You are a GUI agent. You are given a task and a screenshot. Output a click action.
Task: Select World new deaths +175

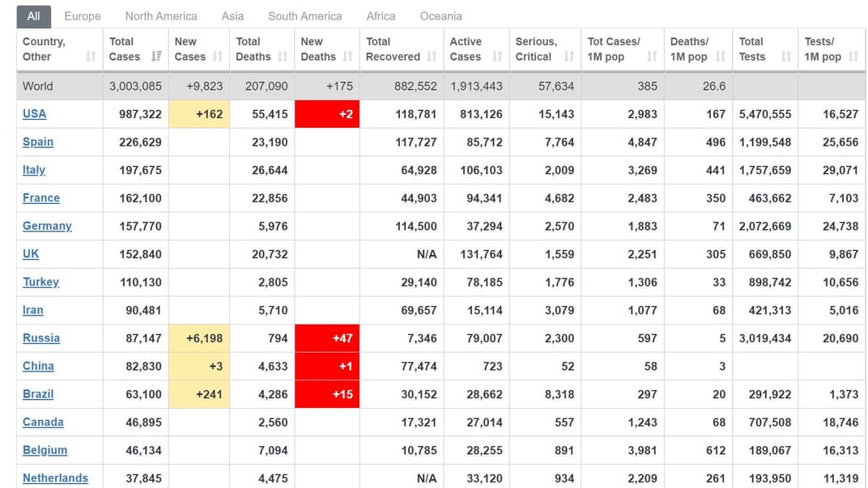339,87
